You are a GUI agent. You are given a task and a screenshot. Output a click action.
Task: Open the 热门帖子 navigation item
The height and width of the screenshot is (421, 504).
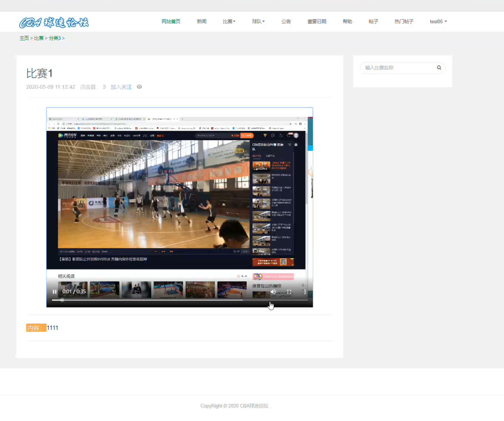coord(403,21)
